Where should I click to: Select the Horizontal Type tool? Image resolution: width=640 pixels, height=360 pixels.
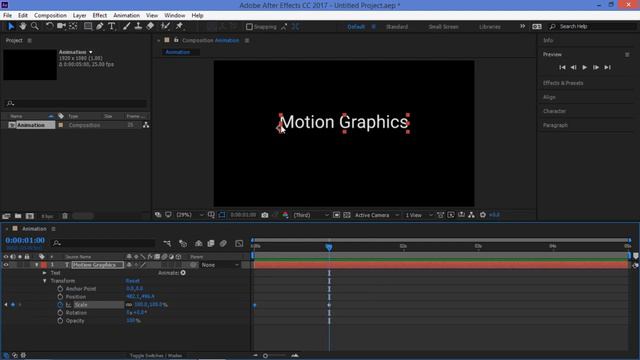(111, 27)
